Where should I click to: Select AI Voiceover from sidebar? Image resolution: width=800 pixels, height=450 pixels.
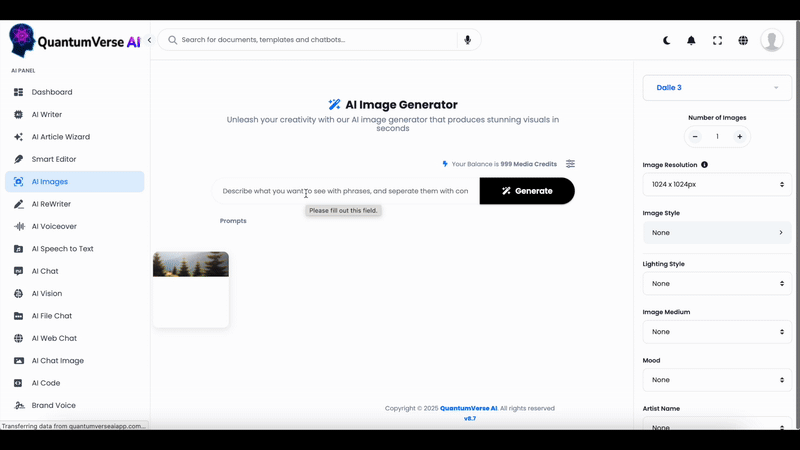point(54,227)
